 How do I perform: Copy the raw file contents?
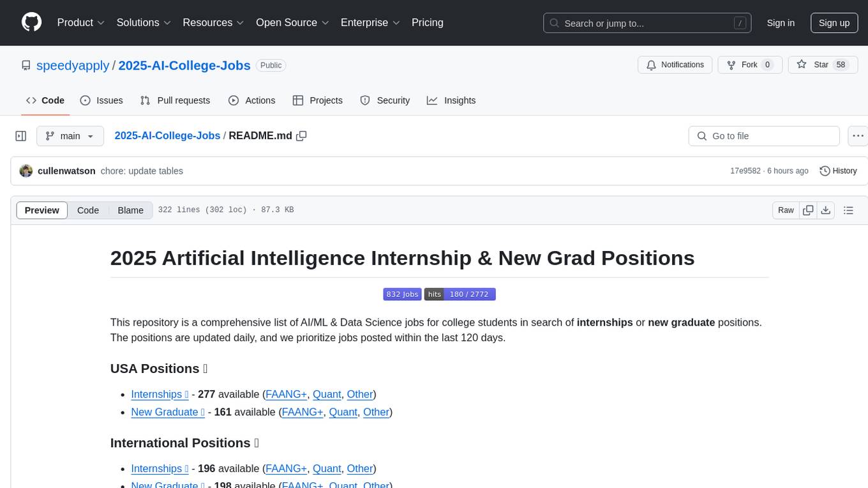tap(808, 210)
